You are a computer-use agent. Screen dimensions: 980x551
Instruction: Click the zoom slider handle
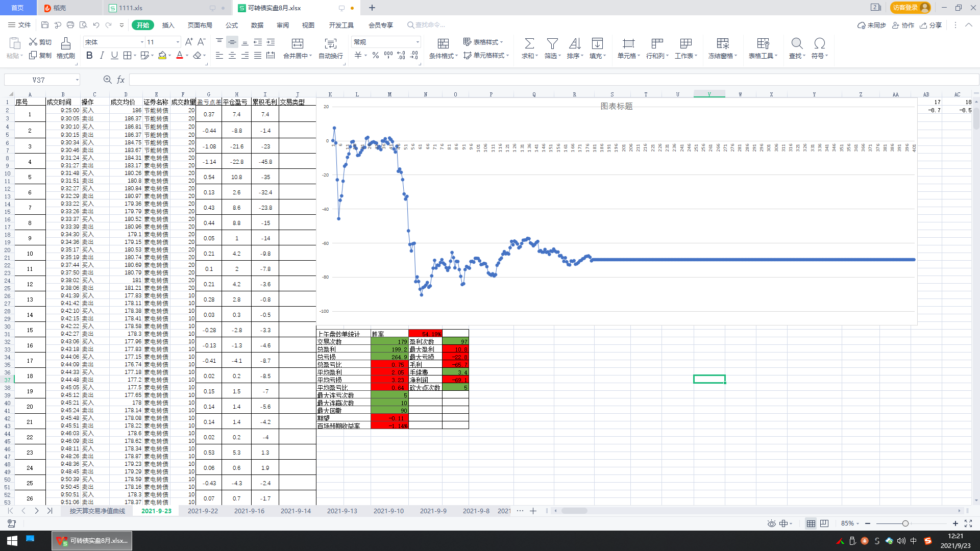pyautogui.click(x=905, y=523)
